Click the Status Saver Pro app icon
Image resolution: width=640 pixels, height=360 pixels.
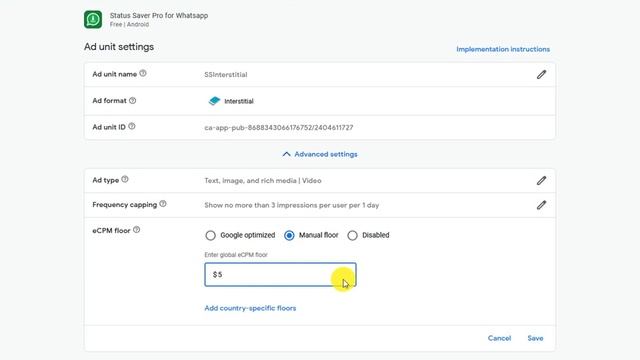93,20
